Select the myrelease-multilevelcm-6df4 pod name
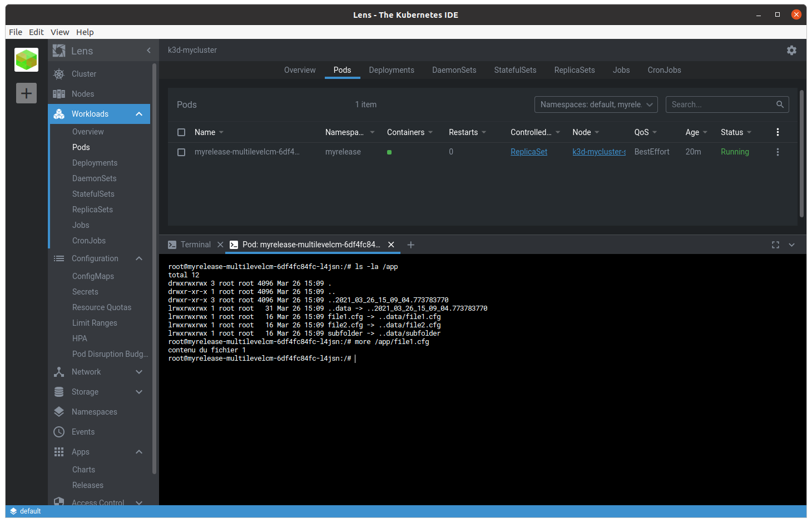 [247, 152]
